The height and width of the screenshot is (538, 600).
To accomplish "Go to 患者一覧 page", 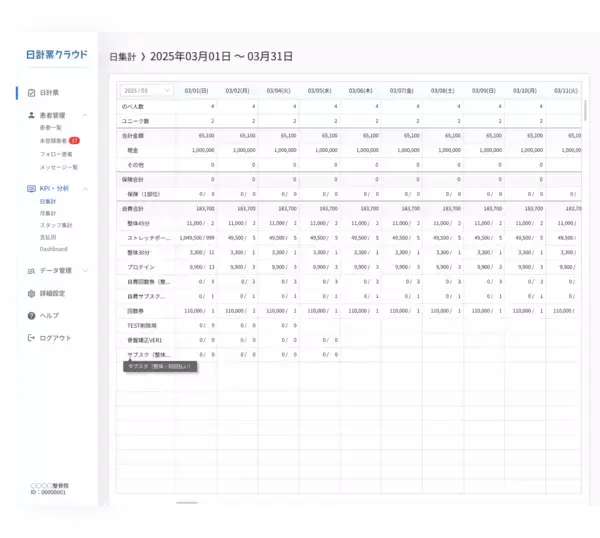I will (51, 127).
